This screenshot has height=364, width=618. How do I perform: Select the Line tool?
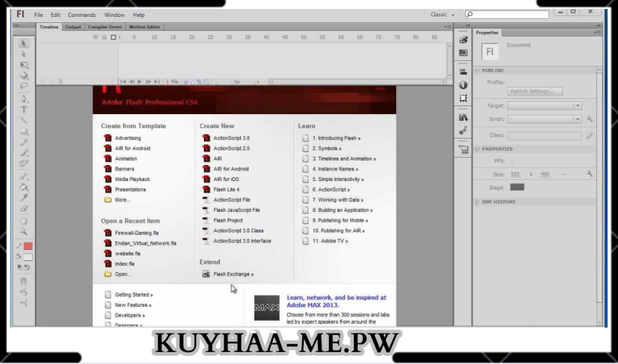pos(24,120)
